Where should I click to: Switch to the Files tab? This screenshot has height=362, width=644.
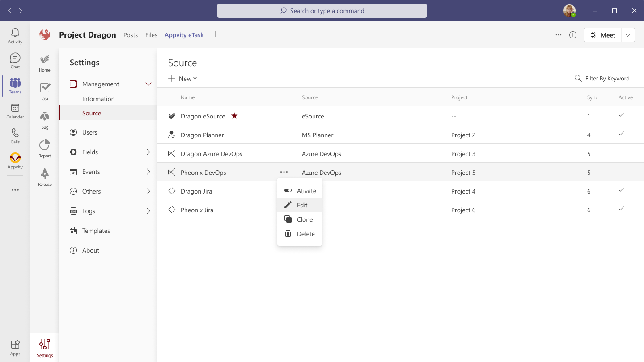pos(151,35)
